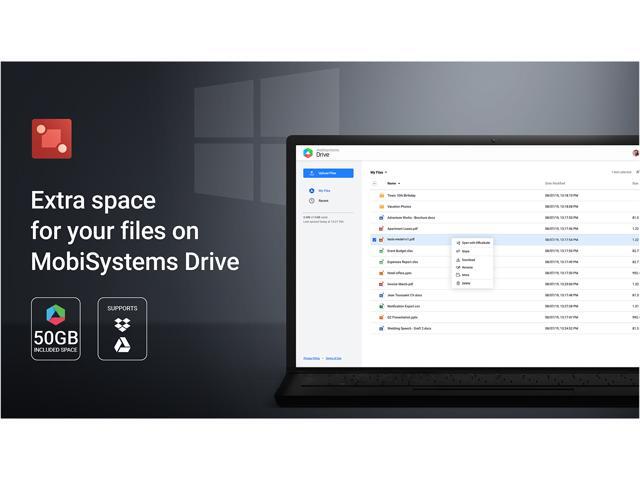The image size is (640, 480).
Task: Click the presentation icon for Hotel offers
Action: pyautogui.click(x=381, y=273)
